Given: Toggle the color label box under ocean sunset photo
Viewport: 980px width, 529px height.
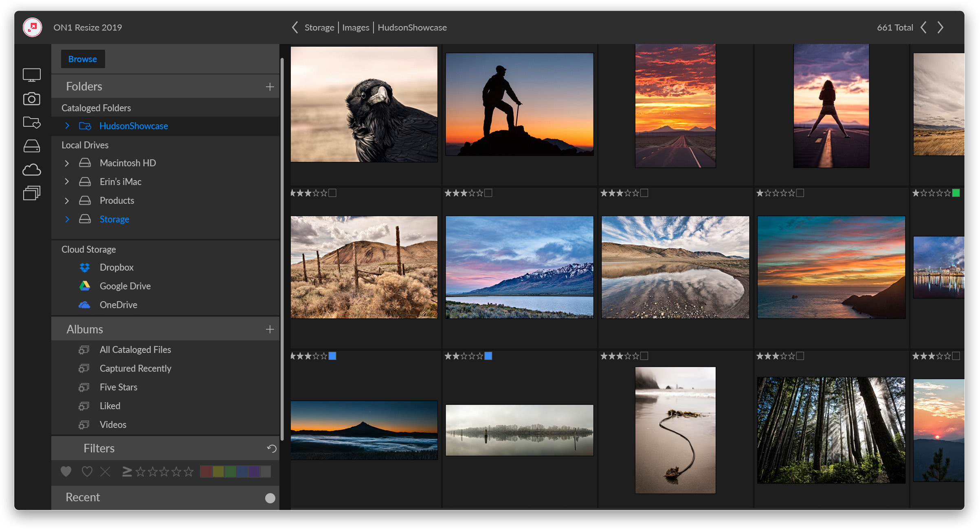Looking at the screenshot, I should [x=800, y=356].
